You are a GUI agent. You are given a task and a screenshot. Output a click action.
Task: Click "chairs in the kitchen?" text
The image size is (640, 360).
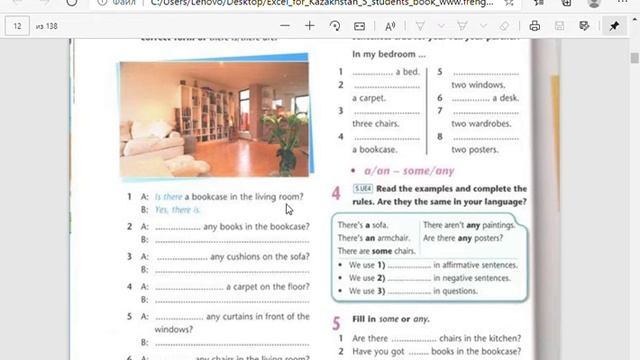point(480,338)
